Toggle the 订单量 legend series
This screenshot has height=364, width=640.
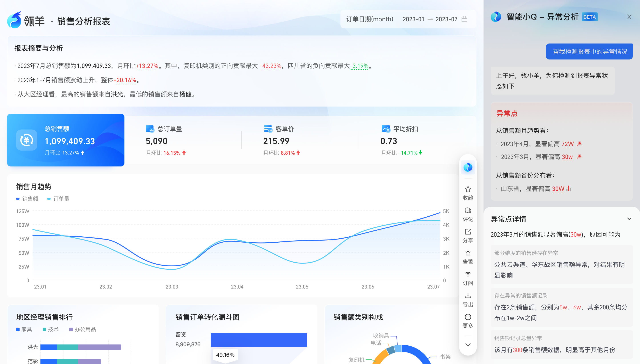(x=58, y=199)
